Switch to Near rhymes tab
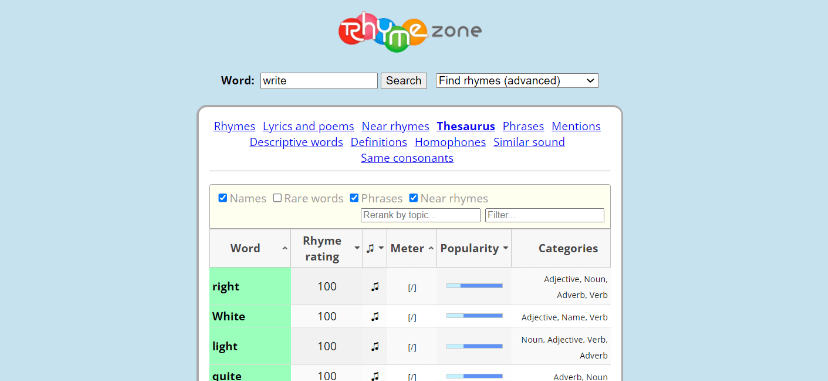This screenshot has height=381, width=828. pyautogui.click(x=396, y=126)
